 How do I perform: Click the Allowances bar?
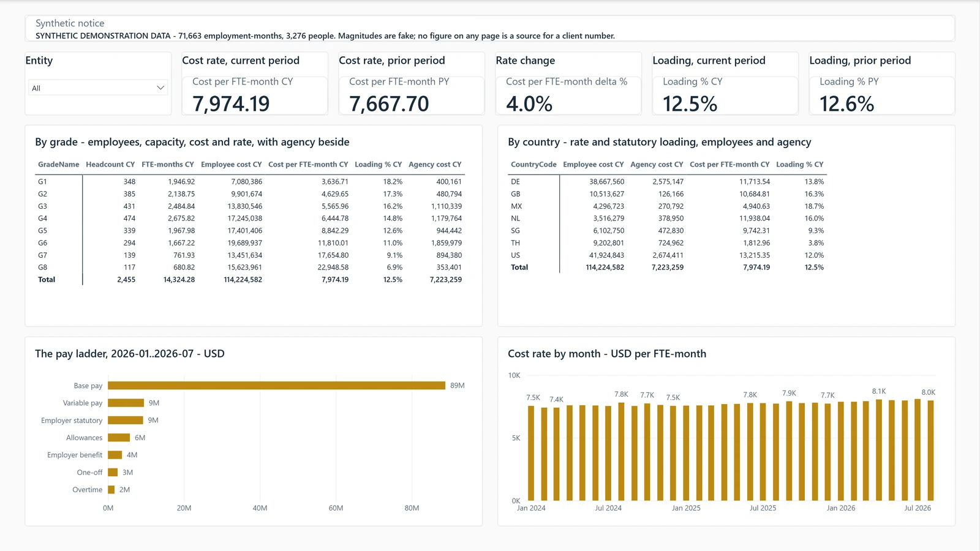tap(119, 438)
